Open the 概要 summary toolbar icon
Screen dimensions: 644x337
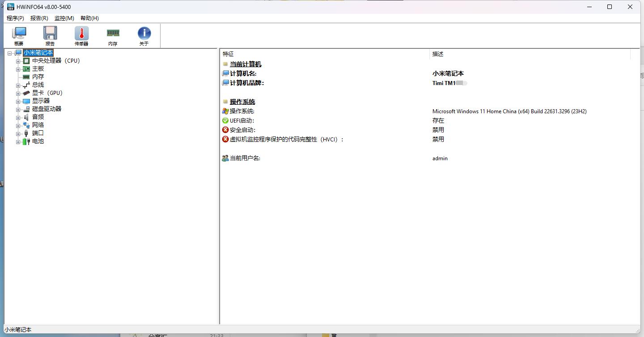coord(19,36)
